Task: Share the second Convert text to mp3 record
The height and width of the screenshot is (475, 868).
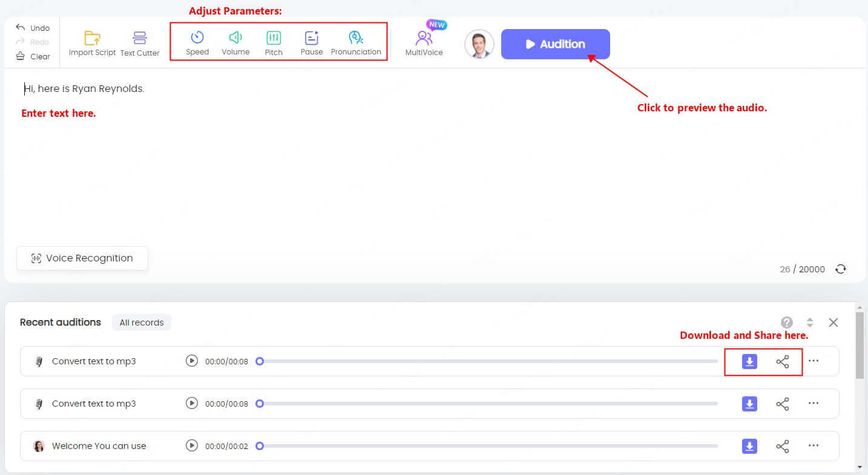Action: coord(783,404)
